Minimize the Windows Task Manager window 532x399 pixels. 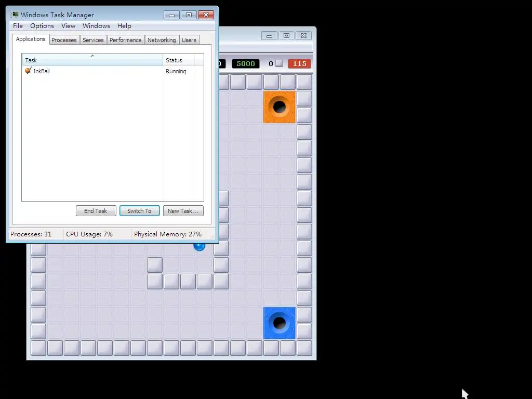171,15
